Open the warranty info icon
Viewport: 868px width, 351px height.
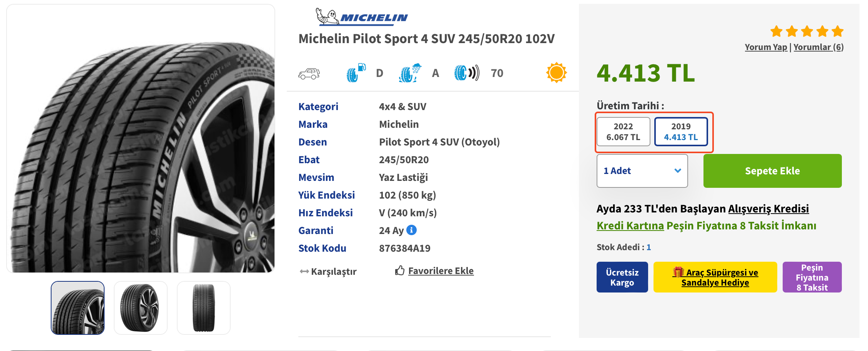point(411,230)
